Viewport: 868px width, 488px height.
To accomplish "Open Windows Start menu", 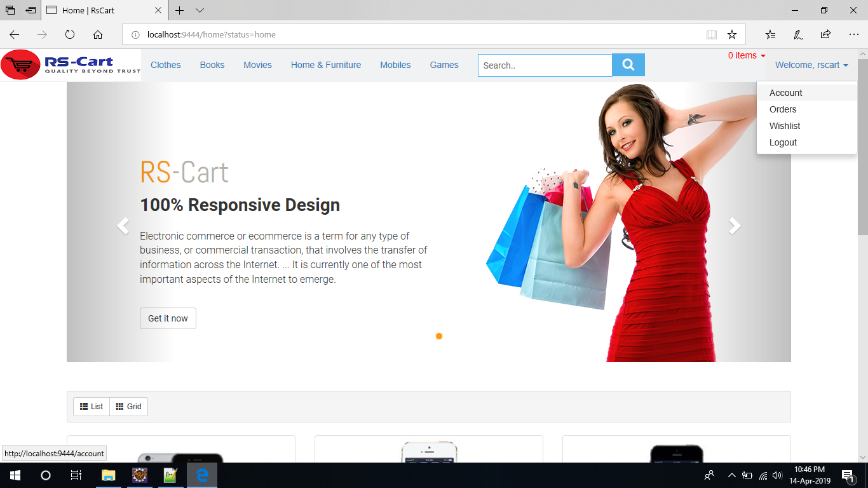I will point(15,475).
